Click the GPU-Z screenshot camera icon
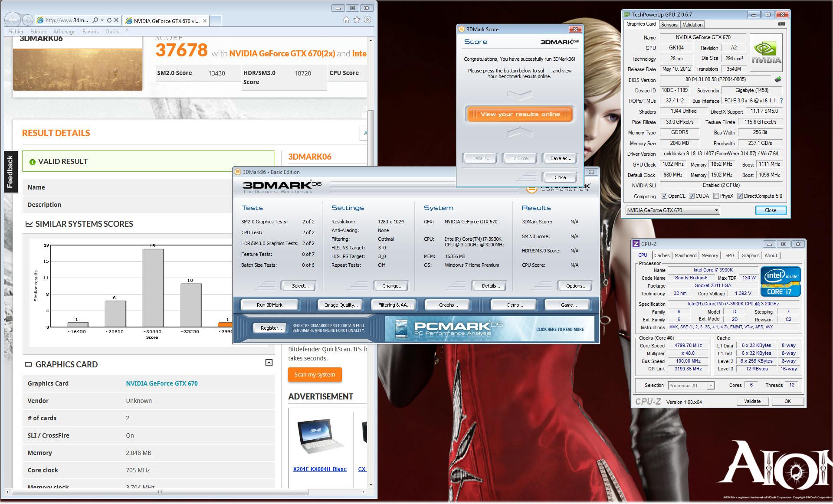 tap(781, 24)
